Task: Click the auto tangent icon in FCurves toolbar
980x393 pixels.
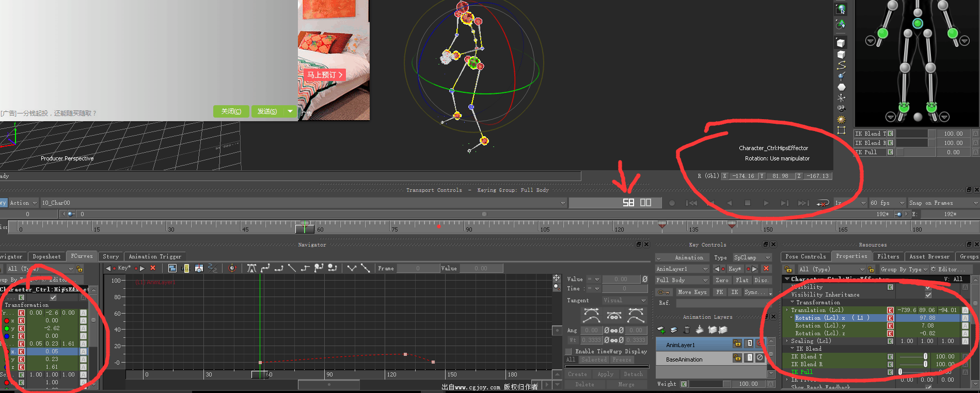Action: pyautogui.click(x=251, y=268)
